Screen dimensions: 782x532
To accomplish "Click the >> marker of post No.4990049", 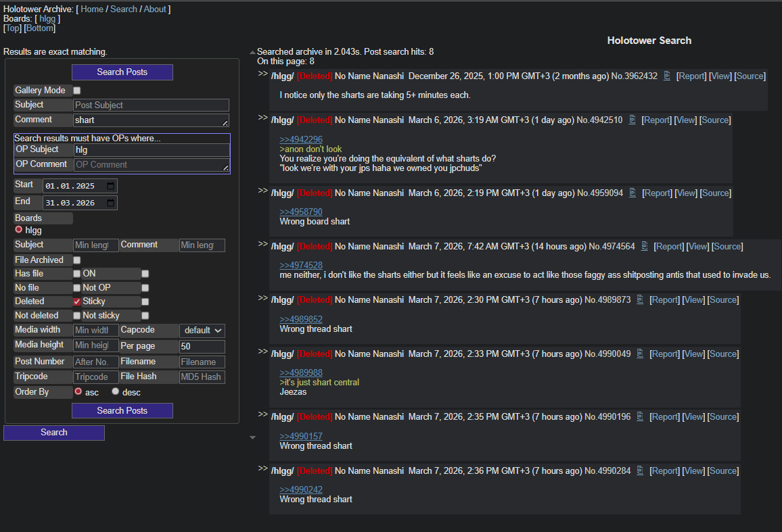I will tap(263, 351).
